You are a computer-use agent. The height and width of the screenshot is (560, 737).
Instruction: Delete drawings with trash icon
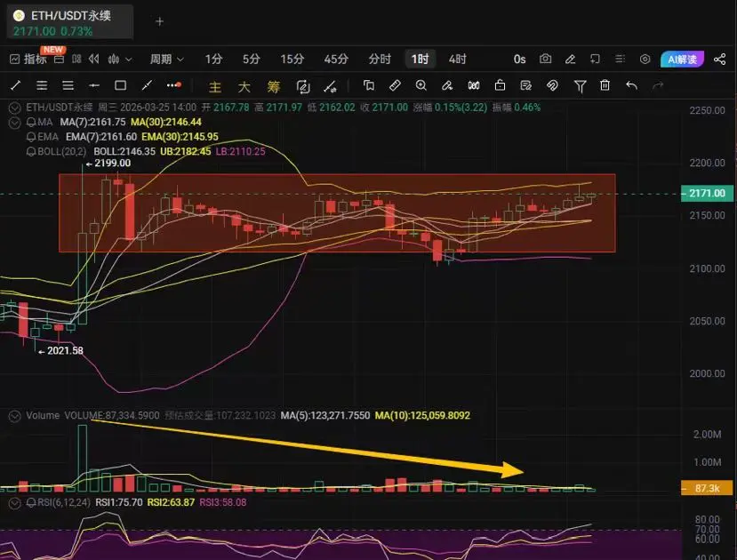[605, 85]
